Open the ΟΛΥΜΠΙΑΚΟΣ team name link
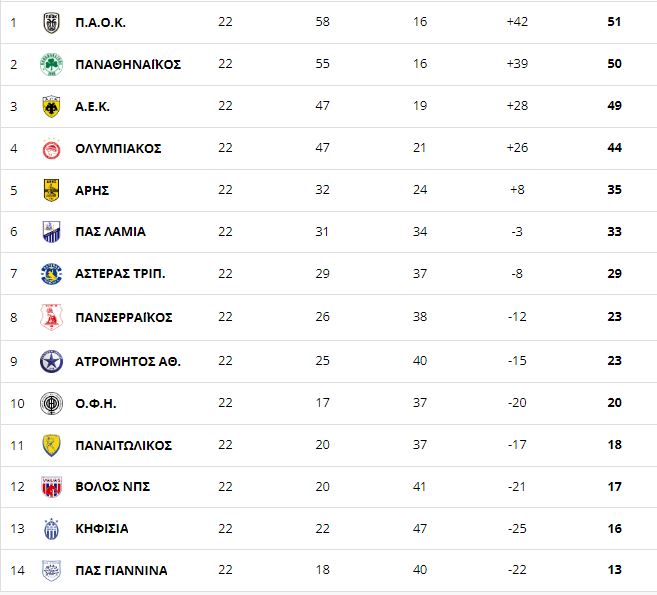Image resolution: width=657 pixels, height=595 pixels. 118,149
